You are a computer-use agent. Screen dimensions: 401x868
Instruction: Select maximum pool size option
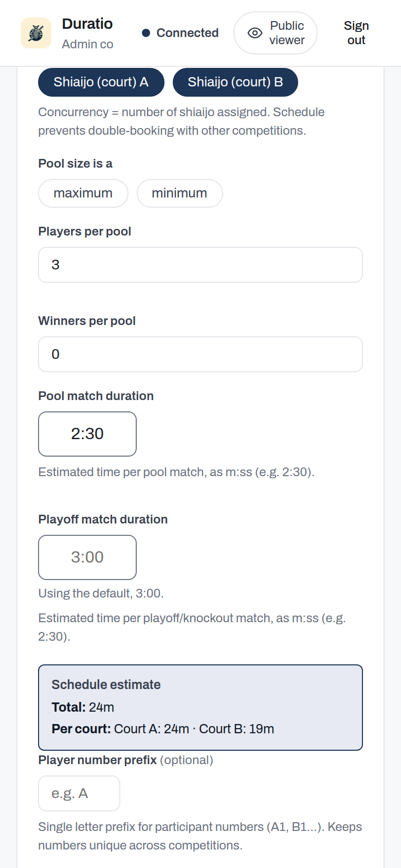(83, 193)
